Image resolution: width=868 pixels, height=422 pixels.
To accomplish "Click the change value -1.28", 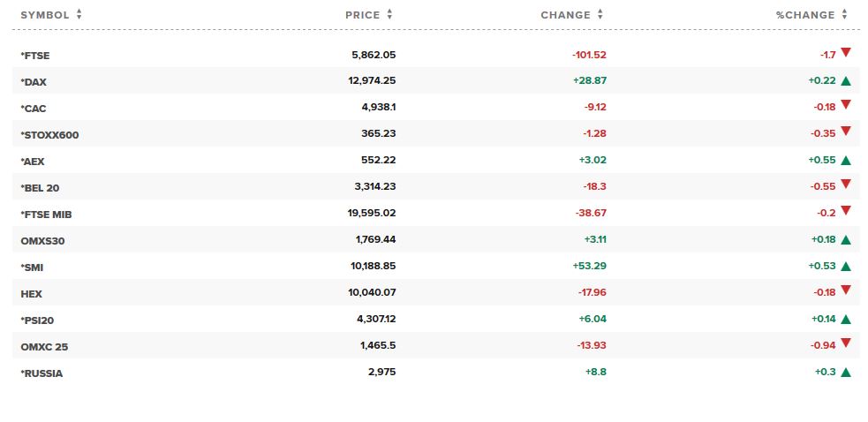I will pos(594,134).
